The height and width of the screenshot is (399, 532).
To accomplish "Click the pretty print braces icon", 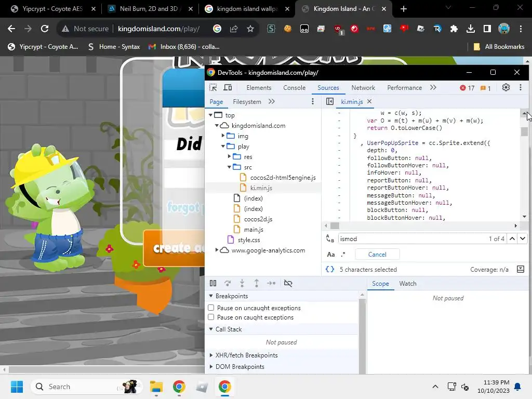I will (x=330, y=270).
